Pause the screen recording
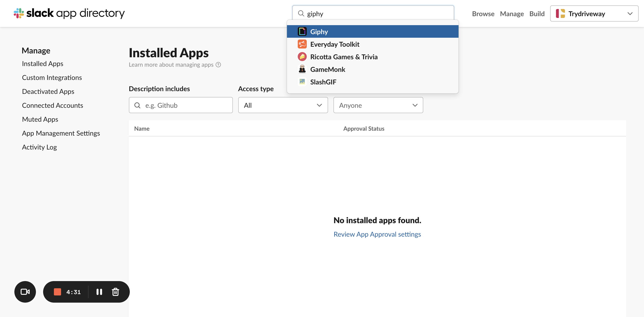The width and height of the screenshot is (644, 317). (99, 292)
